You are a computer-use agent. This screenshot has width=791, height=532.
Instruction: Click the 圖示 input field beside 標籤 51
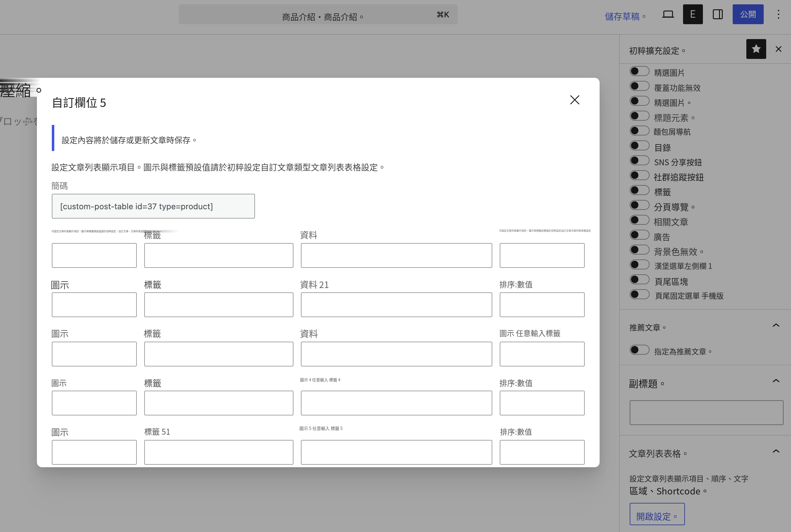pos(94,452)
